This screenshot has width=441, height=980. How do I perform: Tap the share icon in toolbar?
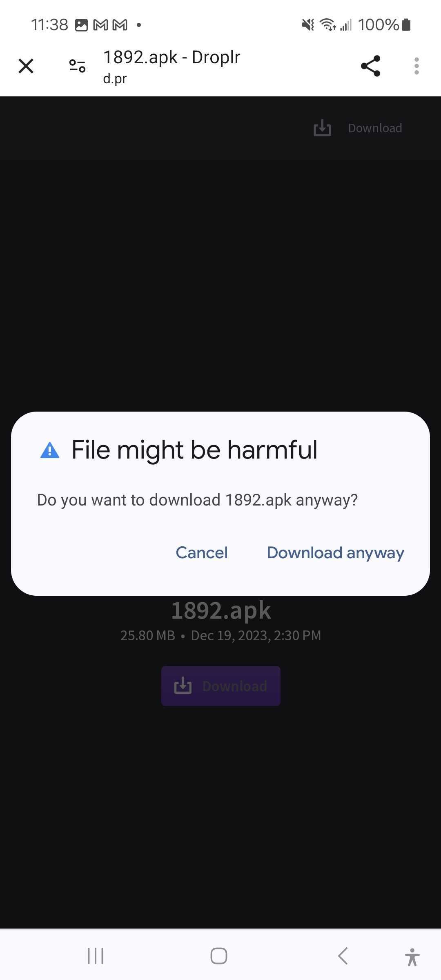coord(370,66)
